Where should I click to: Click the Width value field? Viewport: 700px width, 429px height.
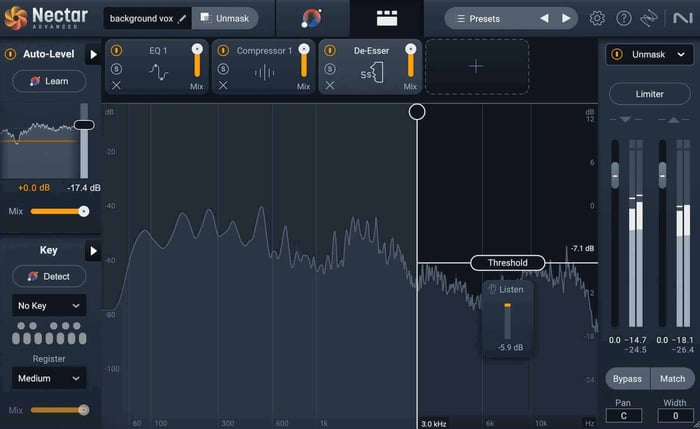[675, 416]
